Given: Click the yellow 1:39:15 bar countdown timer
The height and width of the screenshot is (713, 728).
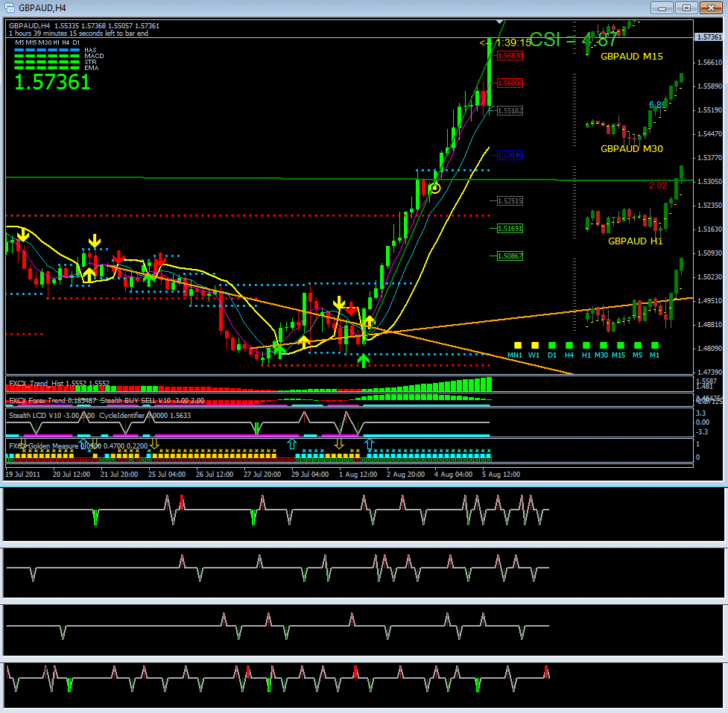Looking at the screenshot, I should 513,42.
